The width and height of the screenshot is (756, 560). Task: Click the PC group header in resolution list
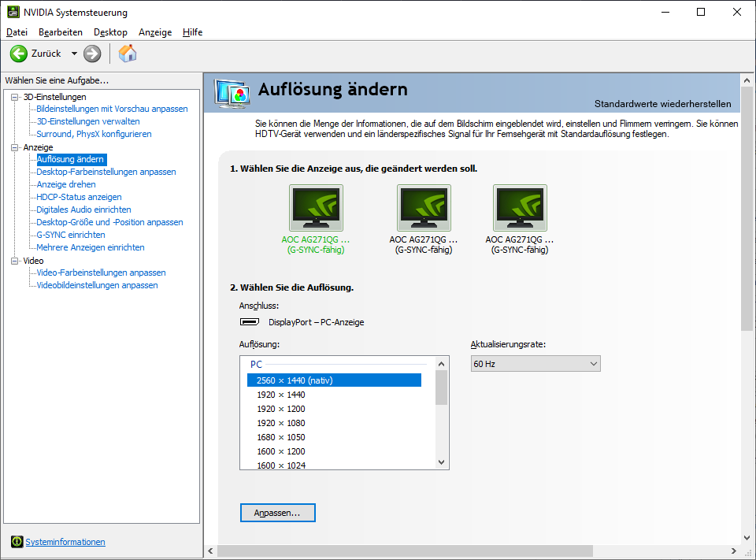pos(256,364)
